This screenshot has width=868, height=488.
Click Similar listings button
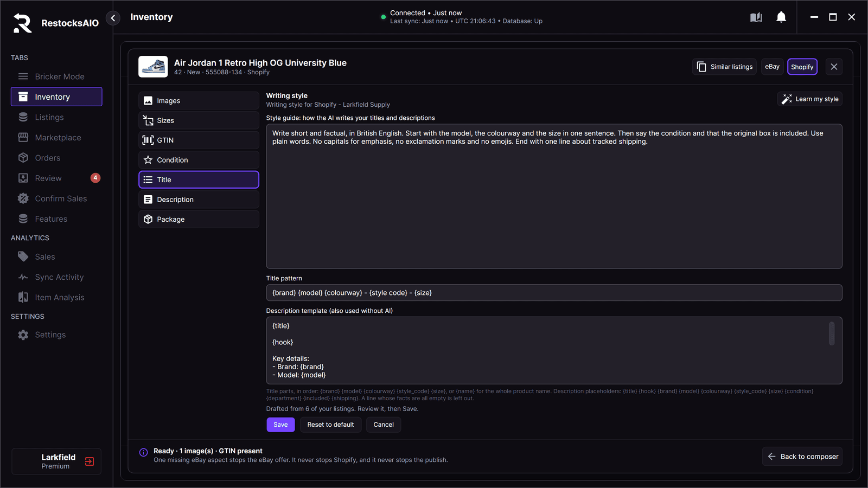pos(724,67)
